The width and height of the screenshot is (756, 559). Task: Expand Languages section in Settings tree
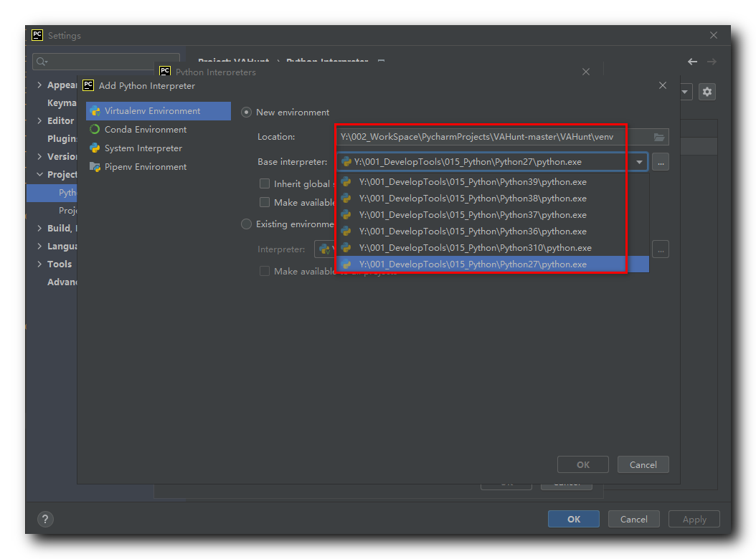pos(39,246)
